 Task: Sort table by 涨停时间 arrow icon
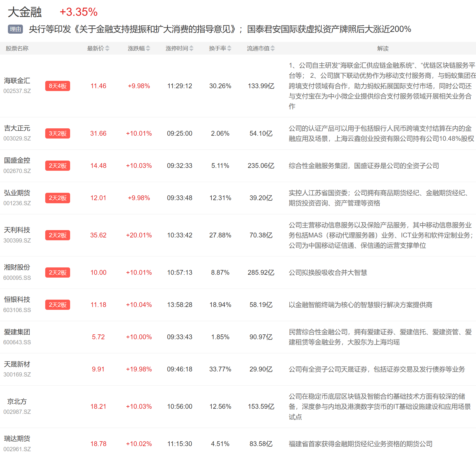191,48
